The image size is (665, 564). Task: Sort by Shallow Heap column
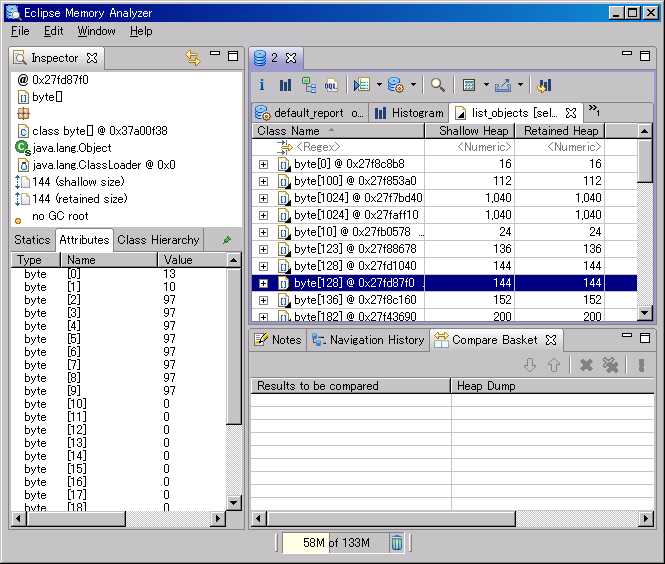469,131
